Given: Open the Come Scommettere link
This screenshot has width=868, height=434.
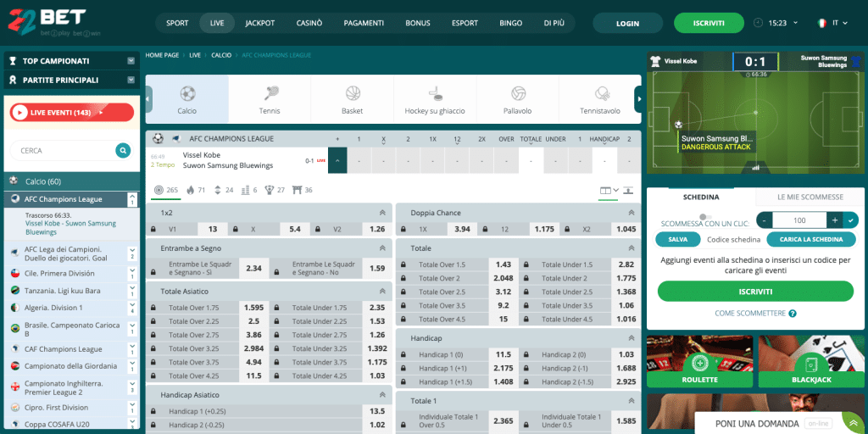Looking at the screenshot, I should (x=750, y=314).
